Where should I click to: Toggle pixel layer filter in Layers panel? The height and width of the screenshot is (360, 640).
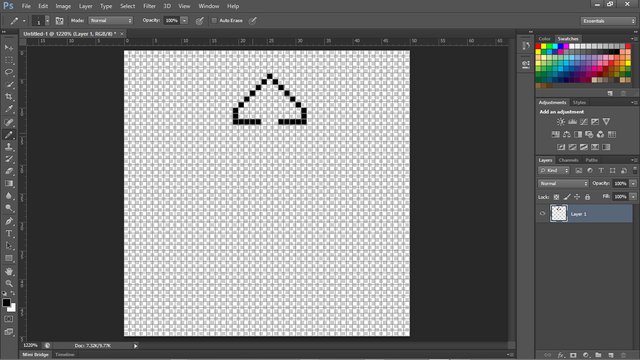pos(578,171)
